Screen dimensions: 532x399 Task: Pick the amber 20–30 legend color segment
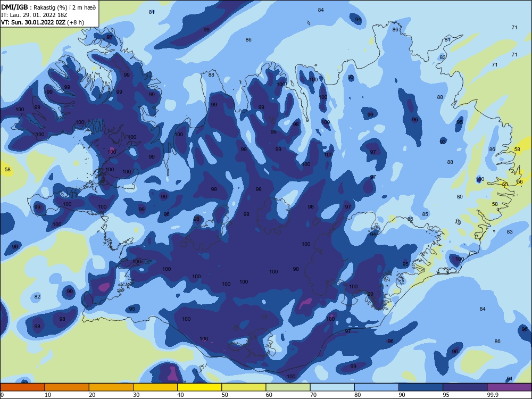111,387
